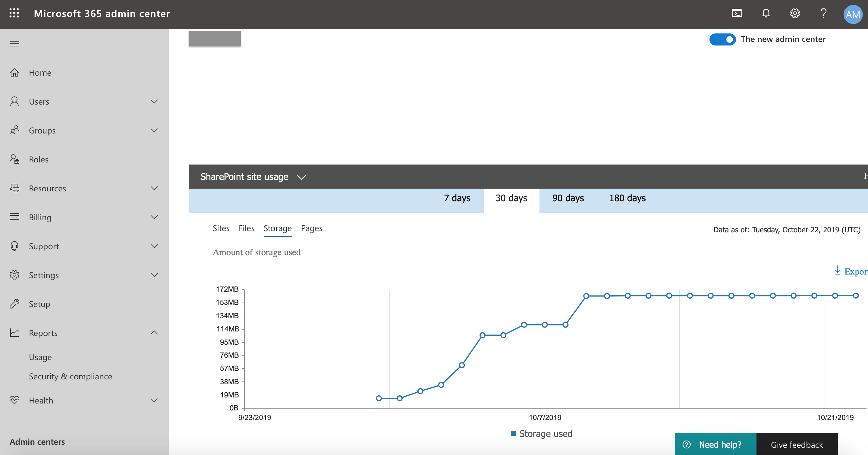Viewport: 868px width, 455px height.
Task: Open notifications bell icon
Action: click(766, 14)
